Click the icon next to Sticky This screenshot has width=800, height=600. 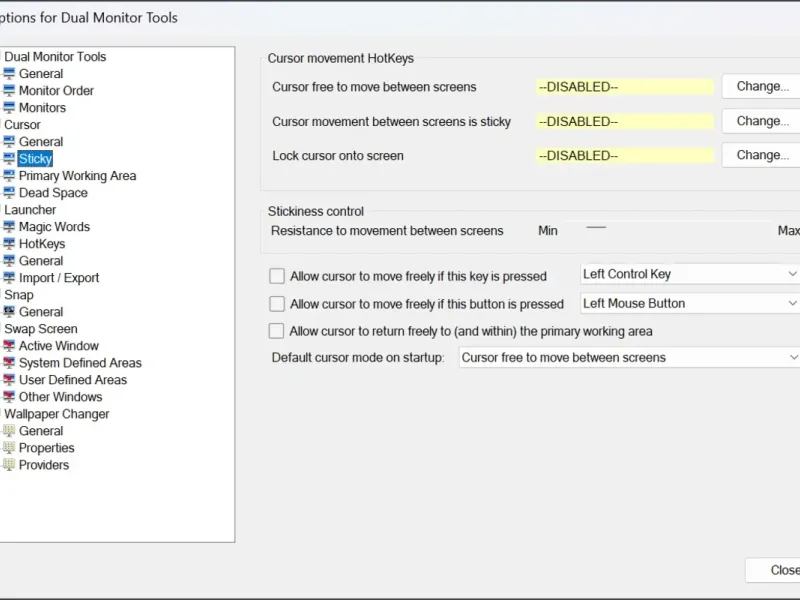pyautogui.click(x=9, y=159)
